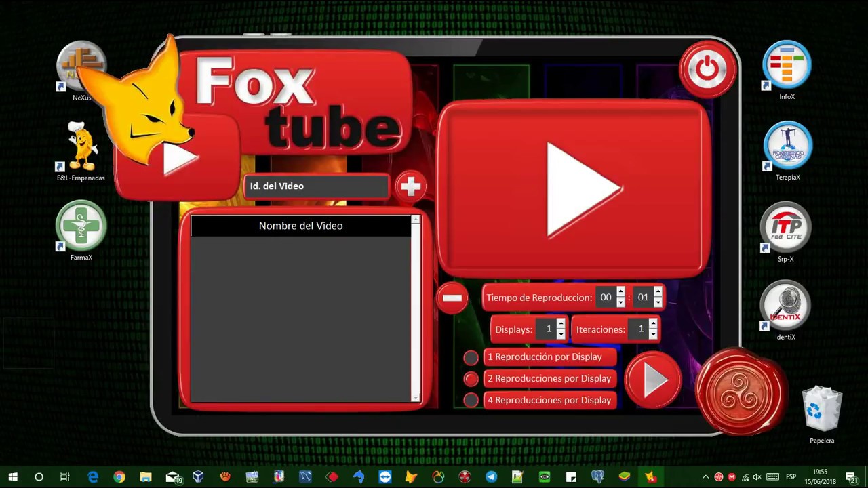Click the active Fox tube taskbar icon
This screenshot has width=868, height=488.
pyautogui.click(x=651, y=477)
